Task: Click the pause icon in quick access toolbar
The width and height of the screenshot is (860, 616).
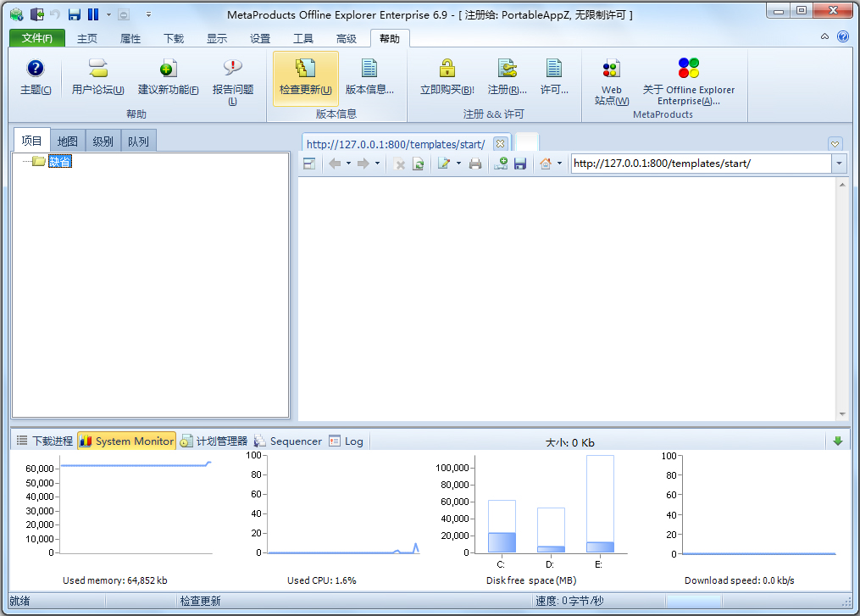Action: [92, 14]
